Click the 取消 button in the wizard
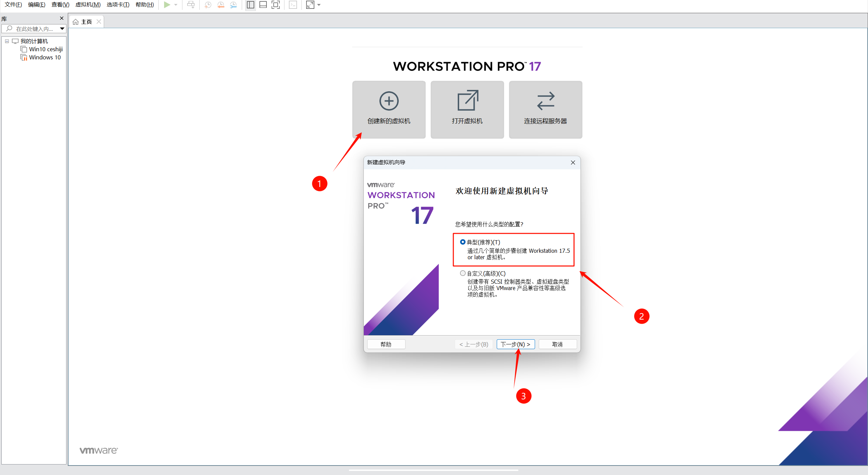Image resolution: width=868 pixels, height=475 pixels. [x=557, y=344]
